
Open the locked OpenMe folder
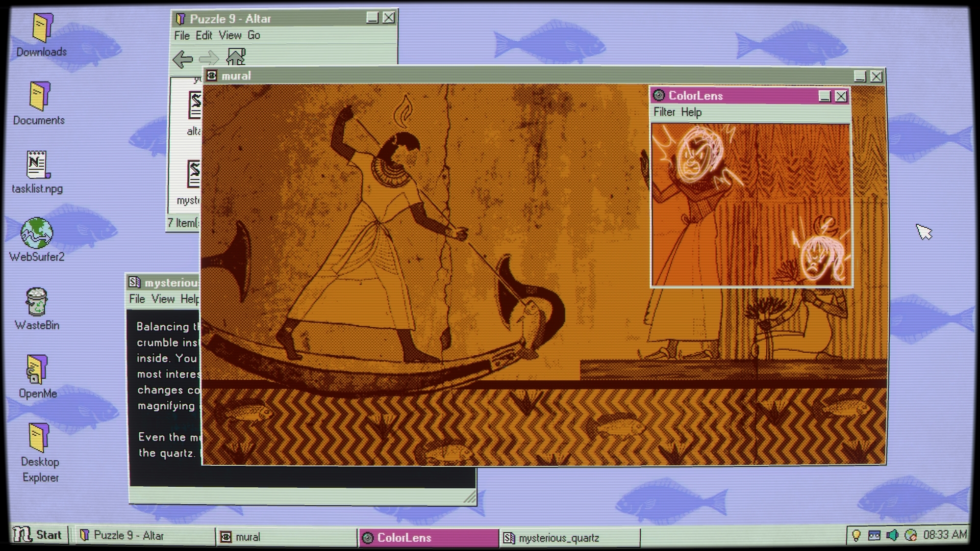37,370
